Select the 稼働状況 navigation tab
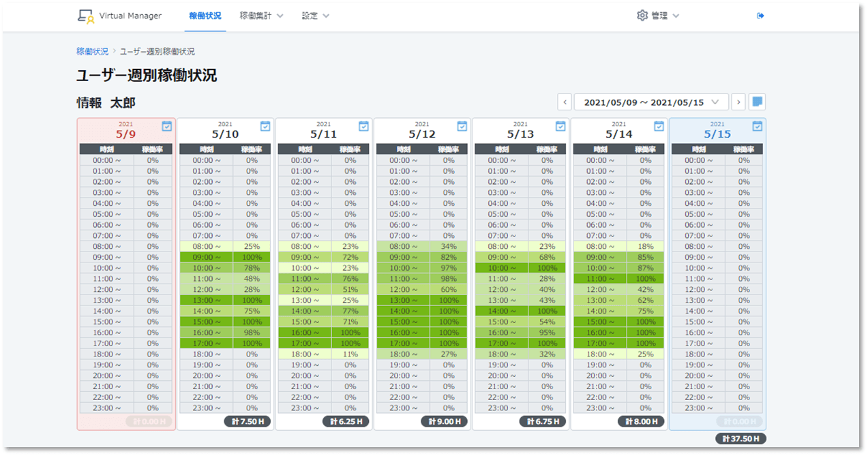 [204, 15]
